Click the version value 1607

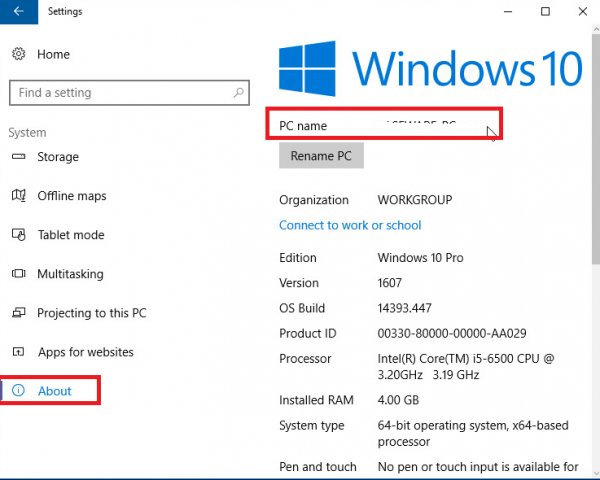(390, 283)
